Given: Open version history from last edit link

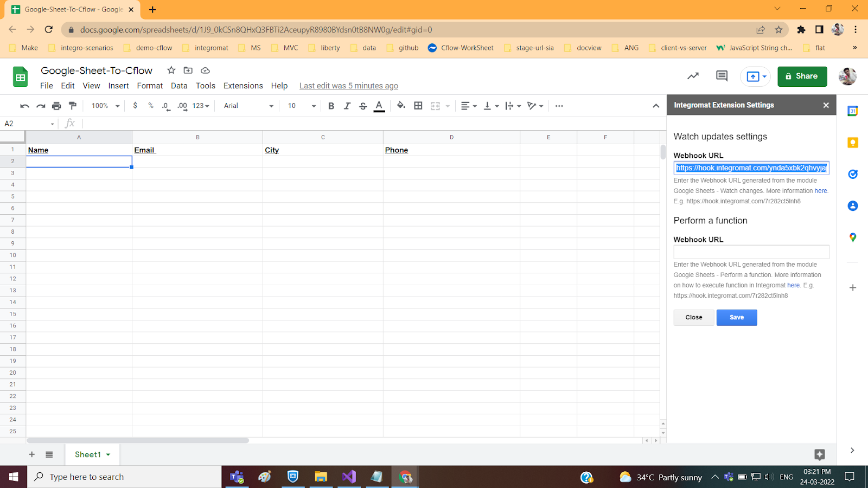Looking at the screenshot, I should (349, 86).
